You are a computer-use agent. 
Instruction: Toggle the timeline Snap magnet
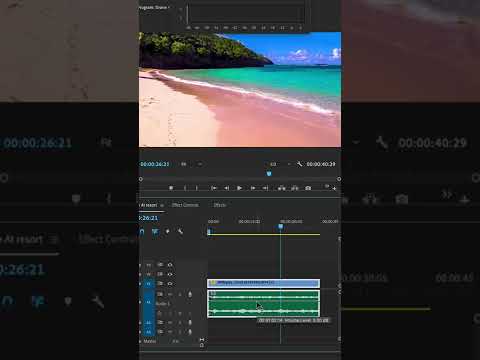coord(142,231)
